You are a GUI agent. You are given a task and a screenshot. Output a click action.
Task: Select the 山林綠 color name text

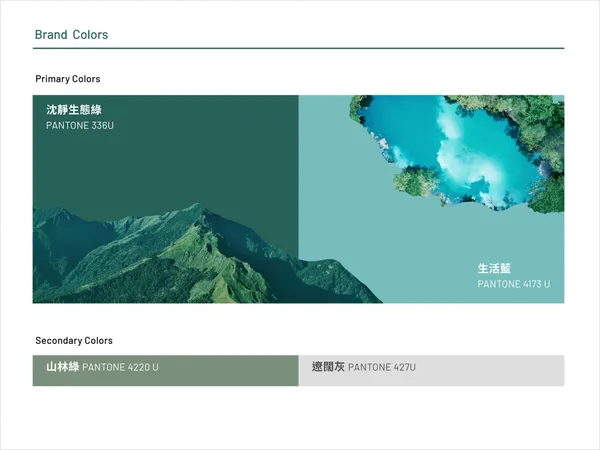(x=63, y=367)
